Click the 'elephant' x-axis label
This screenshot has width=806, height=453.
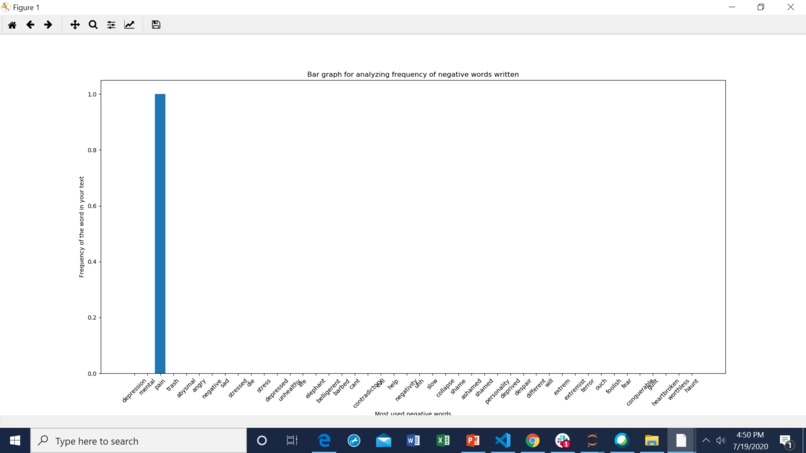pyautogui.click(x=315, y=388)
